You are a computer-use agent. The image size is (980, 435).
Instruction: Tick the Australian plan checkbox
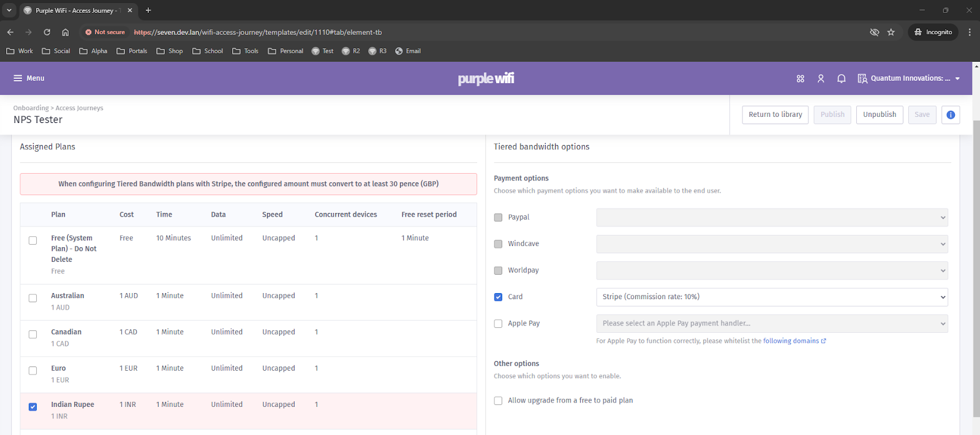pyautogui.click(x=32, y=298)
